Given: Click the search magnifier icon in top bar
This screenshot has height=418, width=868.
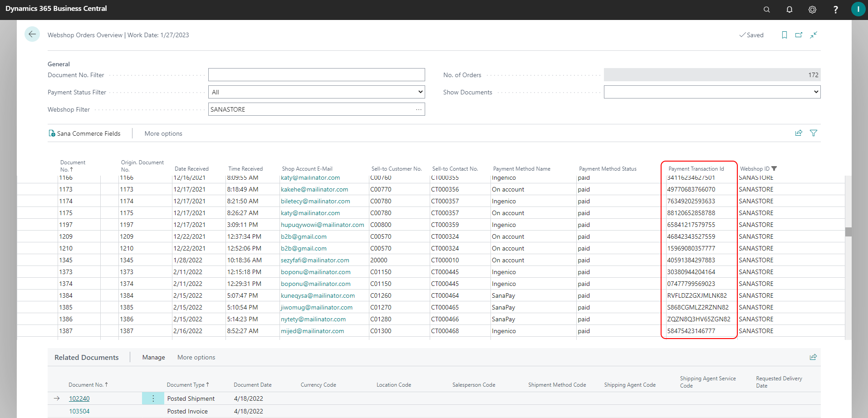Looking at the screenshot, I should pyautogui.click(x=767, y=10).
